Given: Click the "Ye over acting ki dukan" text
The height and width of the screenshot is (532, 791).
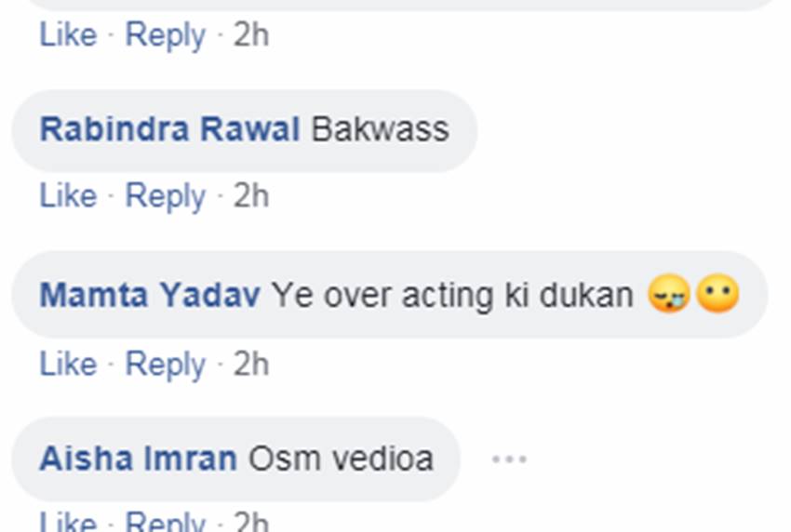Looking at the screenshot, I should coord(452,296).
